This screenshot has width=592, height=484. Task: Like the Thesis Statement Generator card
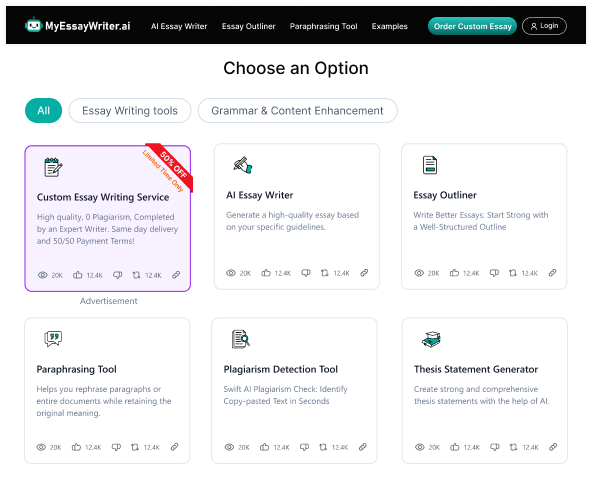click(x=455, y=447)
